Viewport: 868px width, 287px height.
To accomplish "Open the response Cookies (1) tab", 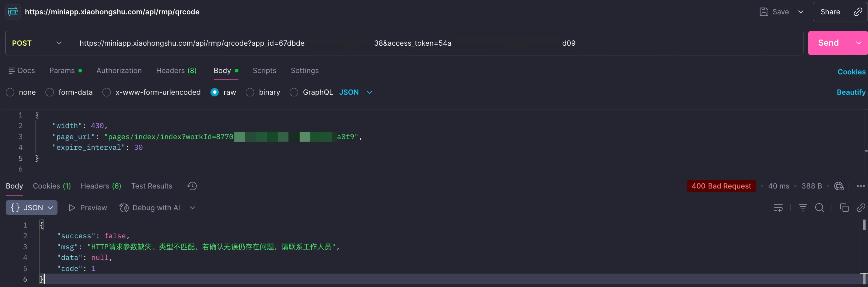I will 52,186.
